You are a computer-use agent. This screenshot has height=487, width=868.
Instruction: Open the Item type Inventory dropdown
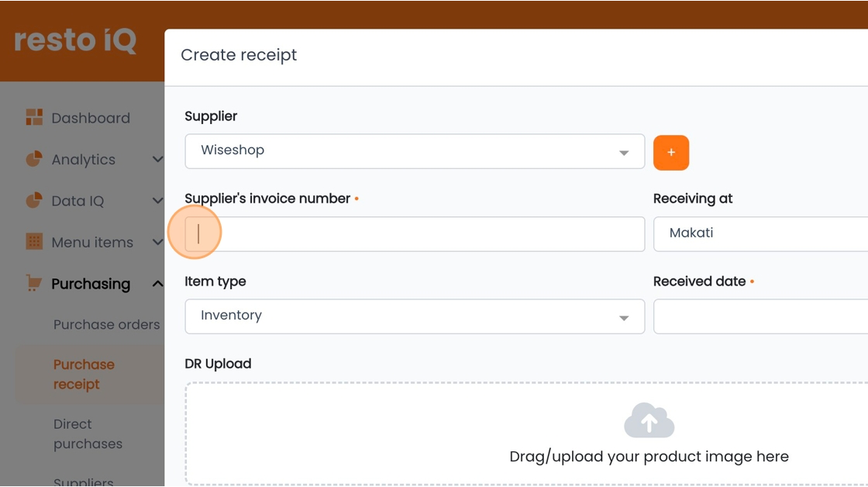pos(415,316)
